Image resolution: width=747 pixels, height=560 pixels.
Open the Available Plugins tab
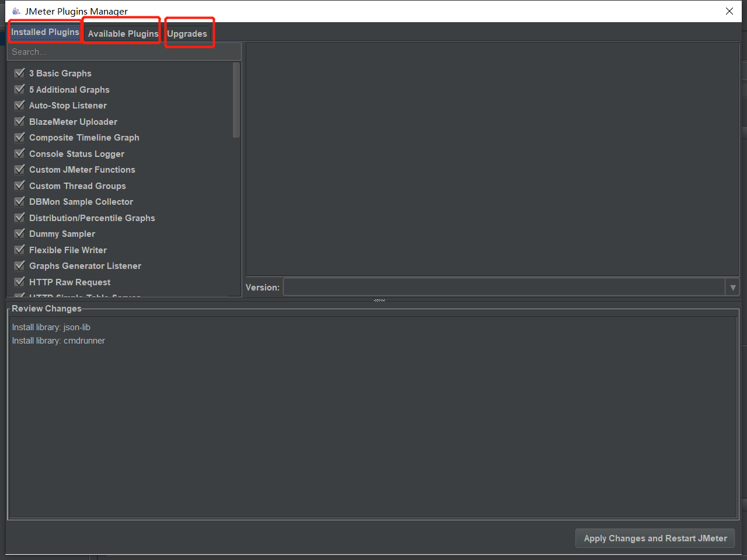click(x=123, y=34)
